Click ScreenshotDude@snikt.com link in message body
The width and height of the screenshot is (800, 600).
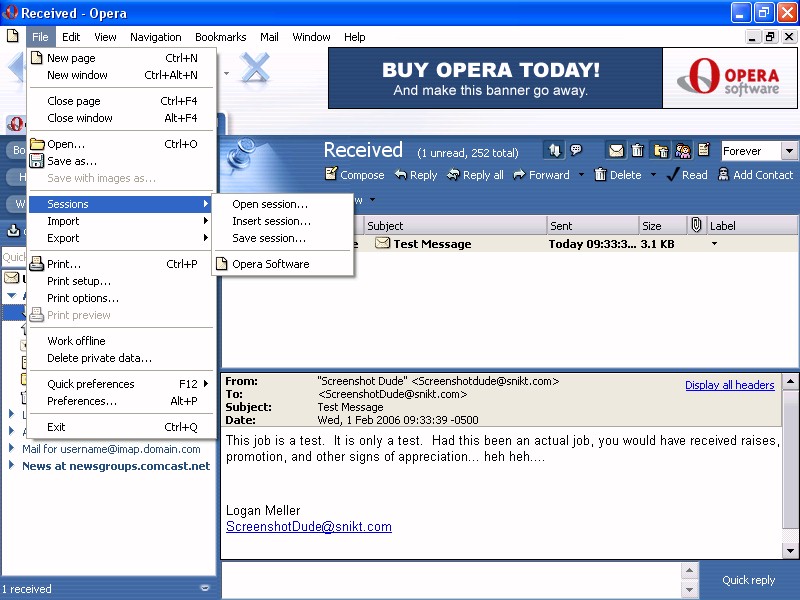309,527
